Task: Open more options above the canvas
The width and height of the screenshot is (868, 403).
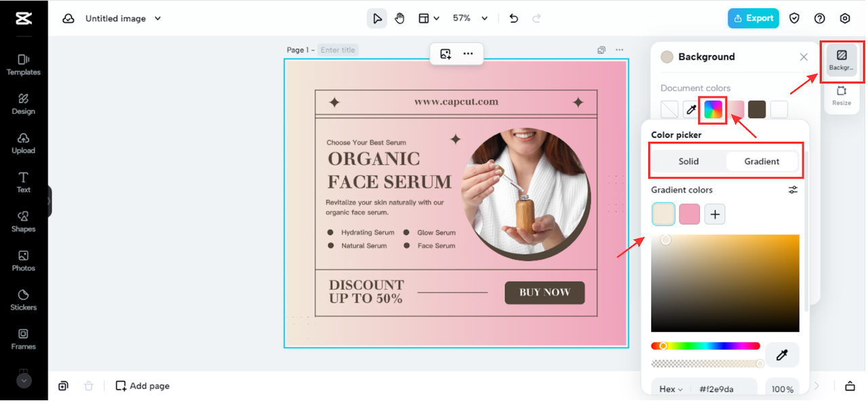Action: coord(468,54)
